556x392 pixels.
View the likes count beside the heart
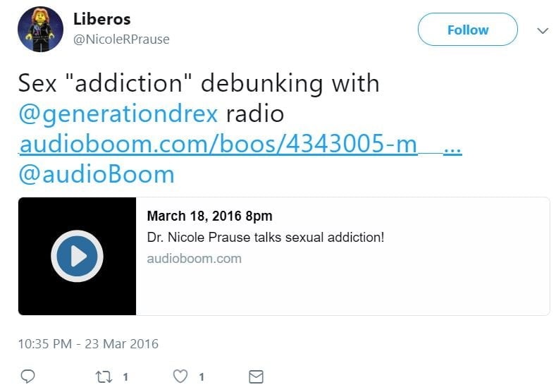(202, 376)
